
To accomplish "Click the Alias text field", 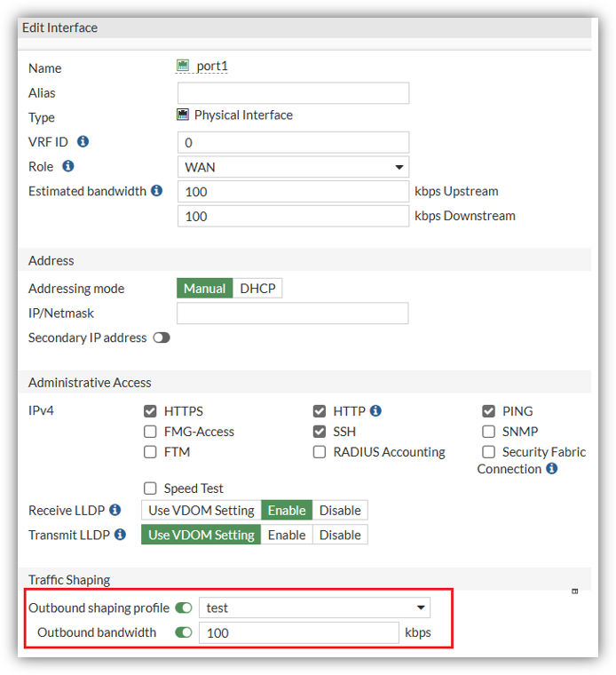I will (293, 93).
